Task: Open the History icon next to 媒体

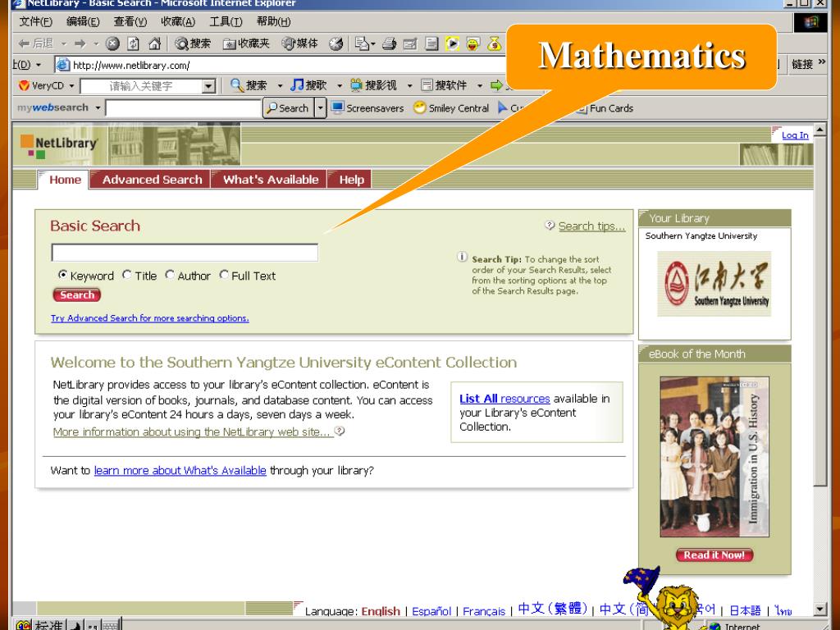Action: (336, 43)
